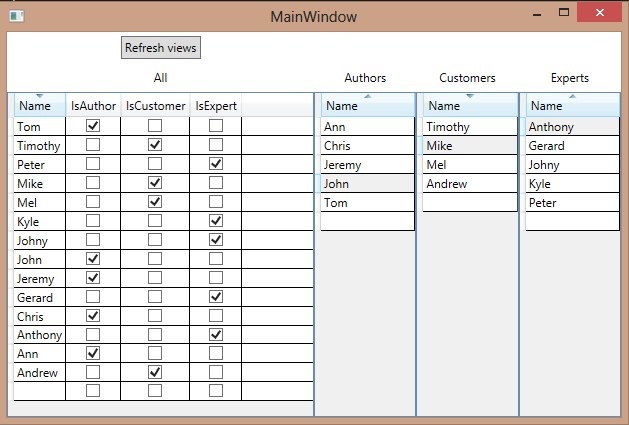Select Gerard in the Experts list

point(571,145)
